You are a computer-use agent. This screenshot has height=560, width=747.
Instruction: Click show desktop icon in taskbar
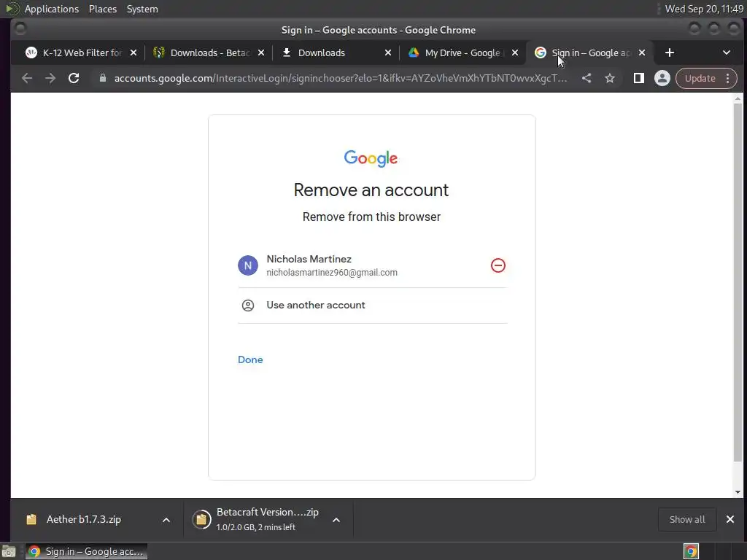[9, 551]
